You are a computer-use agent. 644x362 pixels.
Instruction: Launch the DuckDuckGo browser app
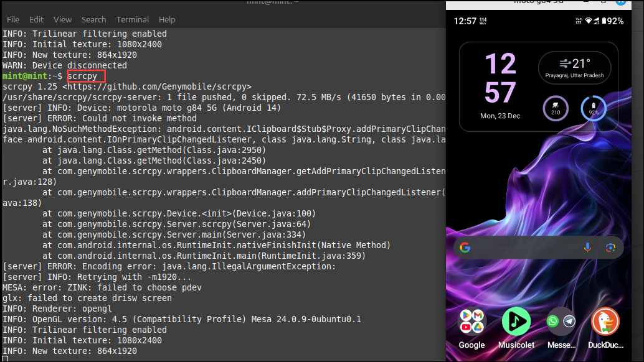tap(605, 322)
